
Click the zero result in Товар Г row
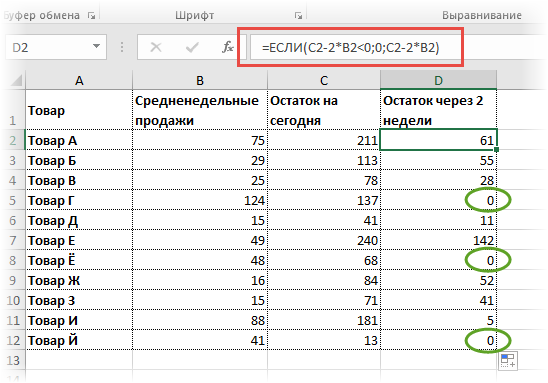point(438,200)
